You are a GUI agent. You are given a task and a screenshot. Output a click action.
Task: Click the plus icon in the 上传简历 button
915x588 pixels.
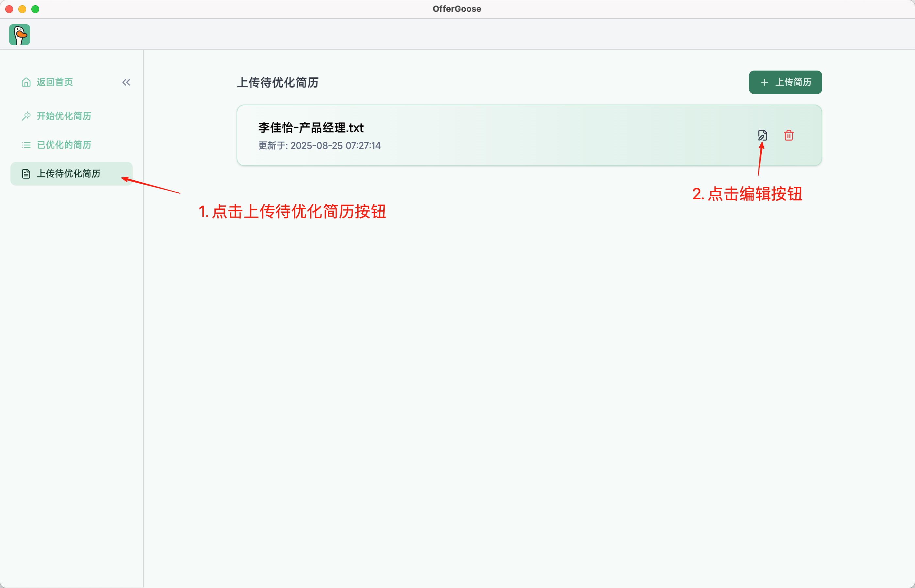pyautogui.click(x=765, y=82)
